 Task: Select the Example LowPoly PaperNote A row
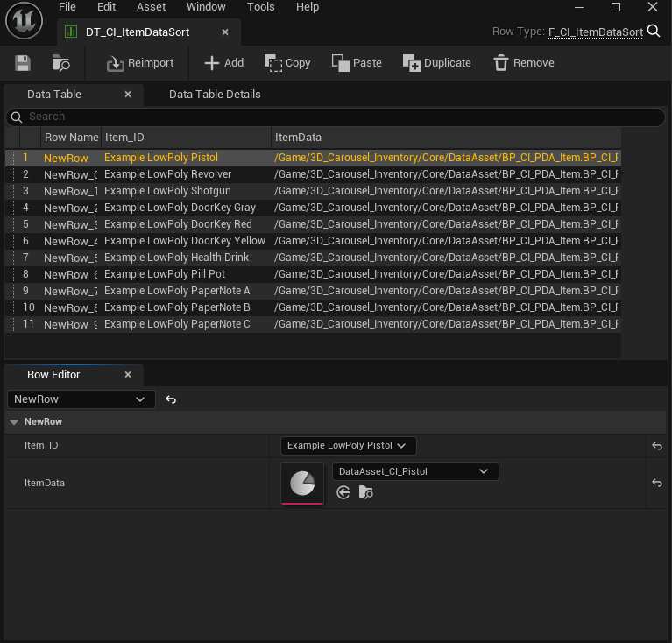point(314,291)
